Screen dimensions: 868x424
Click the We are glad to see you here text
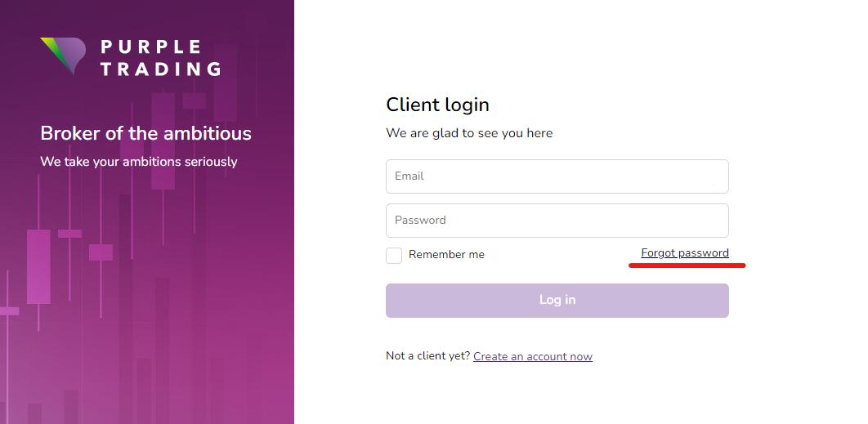pos(469,133)
